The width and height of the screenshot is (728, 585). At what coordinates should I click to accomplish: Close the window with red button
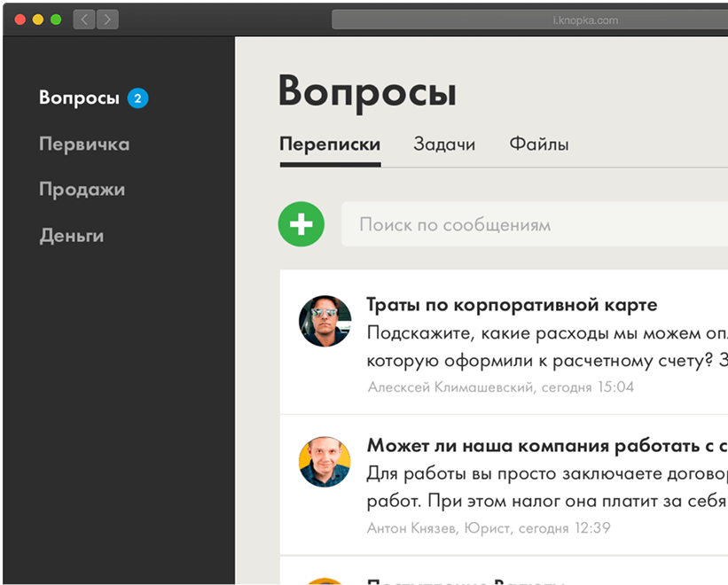(20, 19)
